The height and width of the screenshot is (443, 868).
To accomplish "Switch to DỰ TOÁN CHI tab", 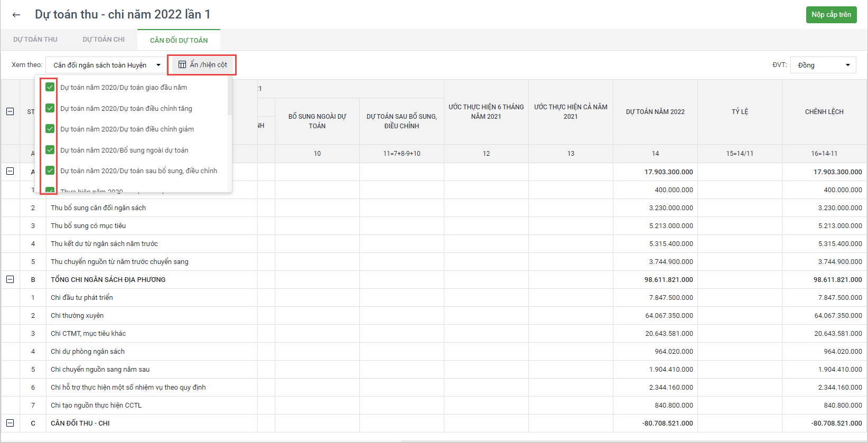I will pos(104,40).
